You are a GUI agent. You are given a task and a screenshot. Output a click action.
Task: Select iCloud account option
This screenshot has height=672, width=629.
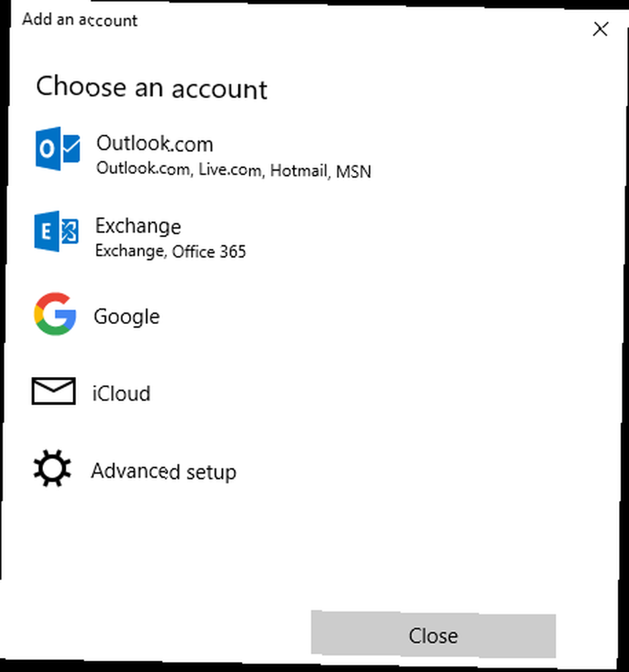pos(312,392)
